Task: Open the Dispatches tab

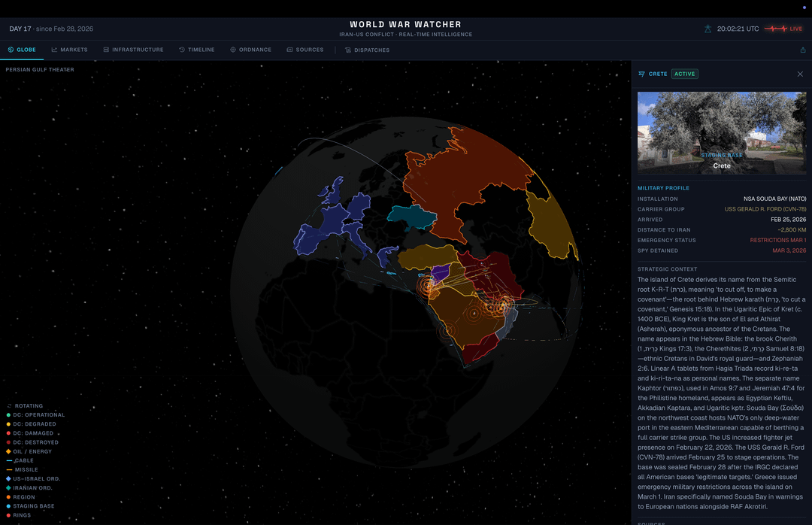Action: point(368,50)
